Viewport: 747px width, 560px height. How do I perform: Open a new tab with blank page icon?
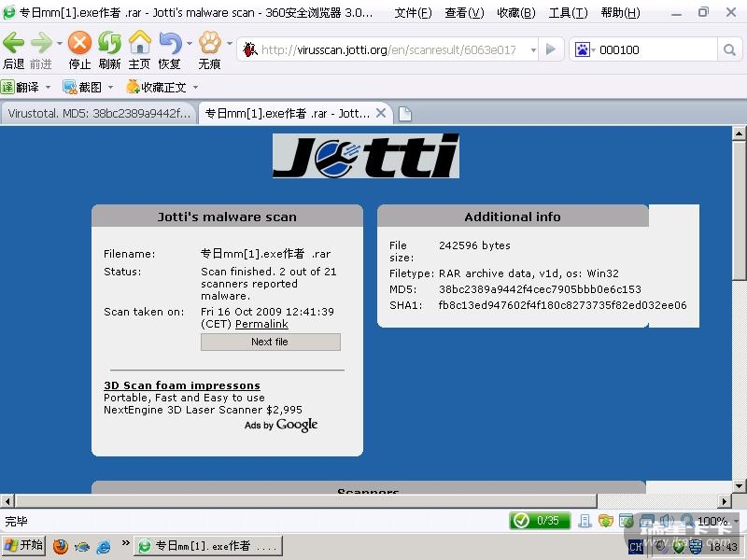[x=405, y=114]
